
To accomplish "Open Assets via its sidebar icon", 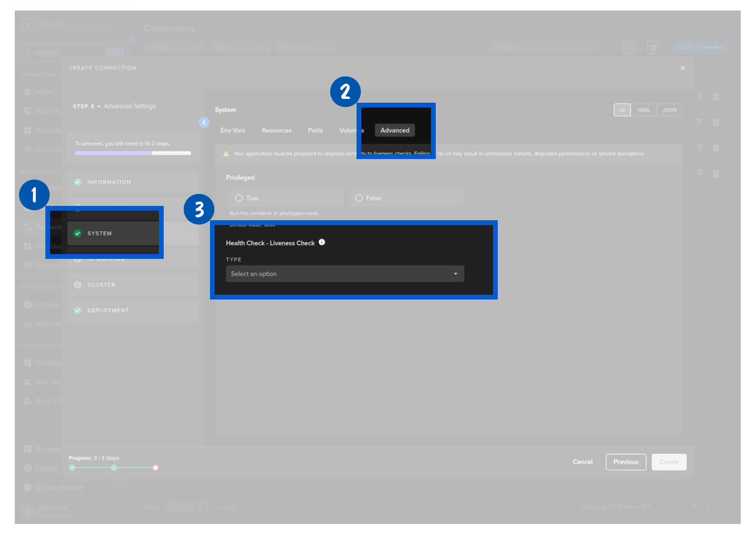I will click(28, 92).
